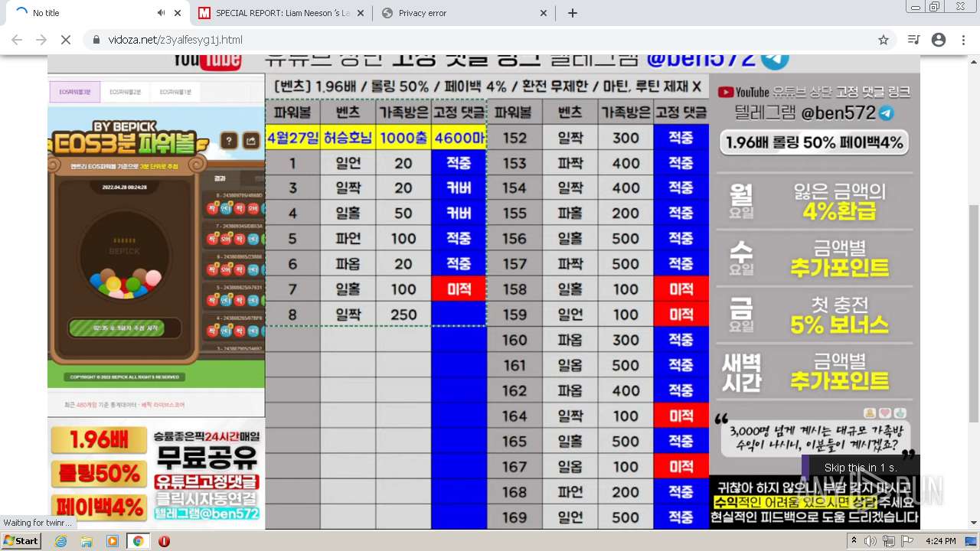980x551 pixels.
Task: Open the media player taskbar icon
Action: [x=113, y=541]
